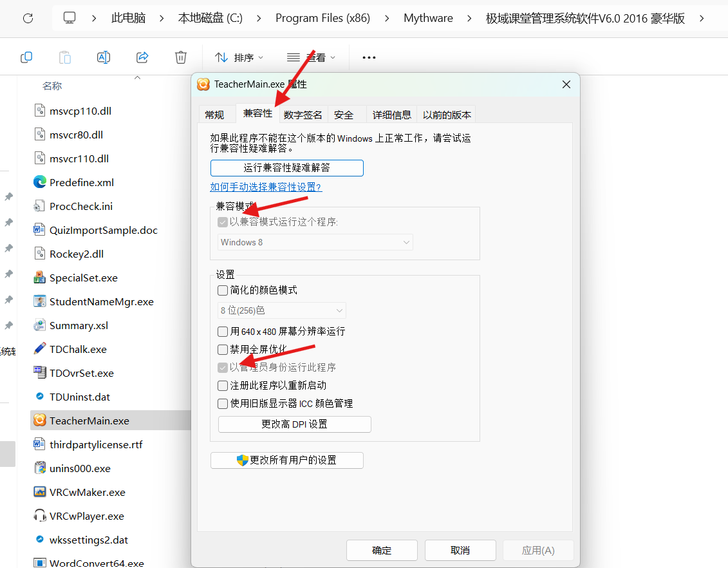The image size is (728, 568).
Task: Select the msvcr80.dll file icon
Action: pos(40,134)
